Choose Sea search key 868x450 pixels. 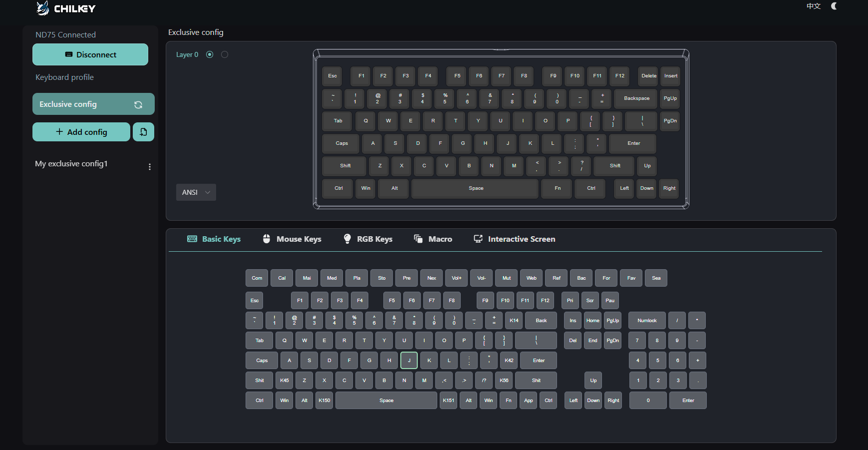pos(656,278)
